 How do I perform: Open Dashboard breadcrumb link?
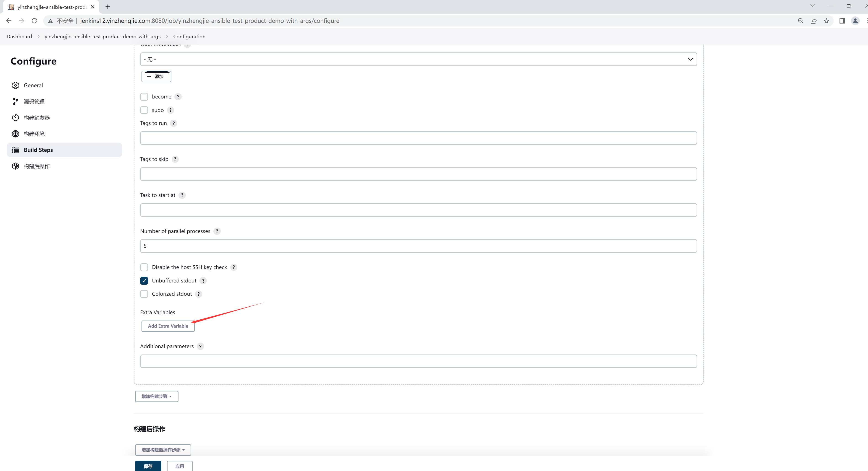[x=19, y=37]
